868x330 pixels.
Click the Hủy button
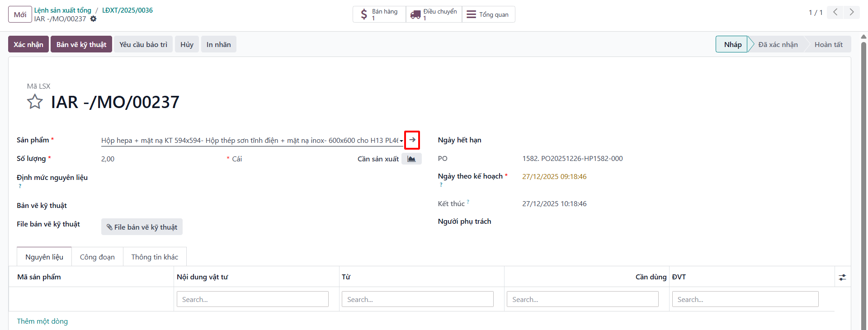pos(187,44)
